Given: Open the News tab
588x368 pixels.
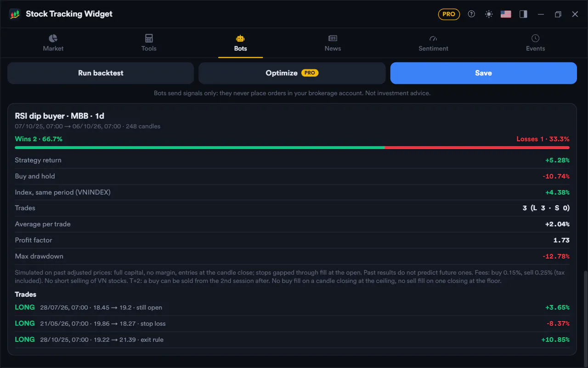Looking at the screenshot, I should 333,43.
